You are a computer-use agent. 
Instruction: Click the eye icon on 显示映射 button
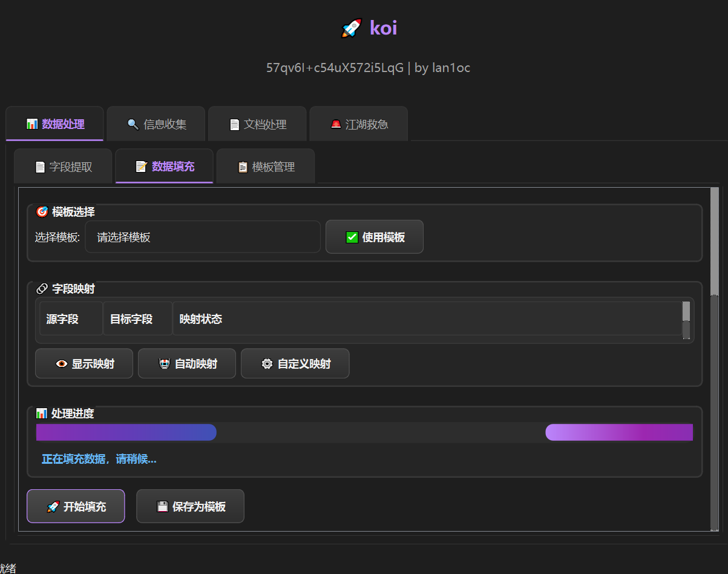tap(61, 364)
